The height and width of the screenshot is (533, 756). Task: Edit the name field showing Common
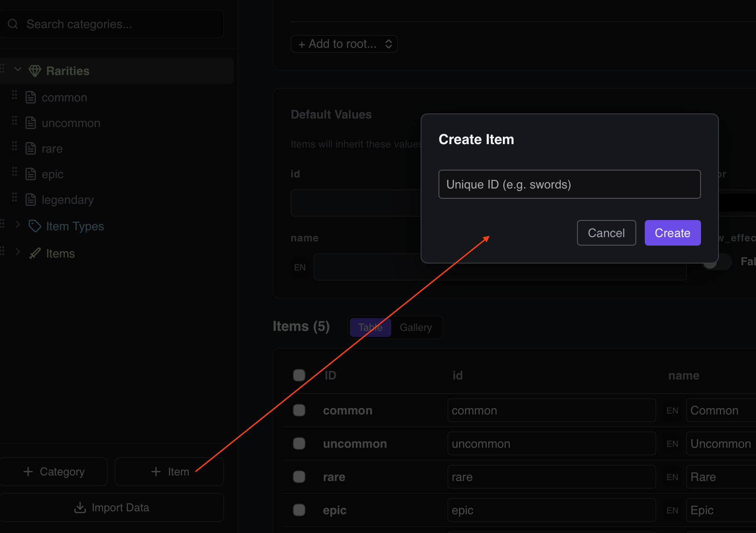coord(721,410)
